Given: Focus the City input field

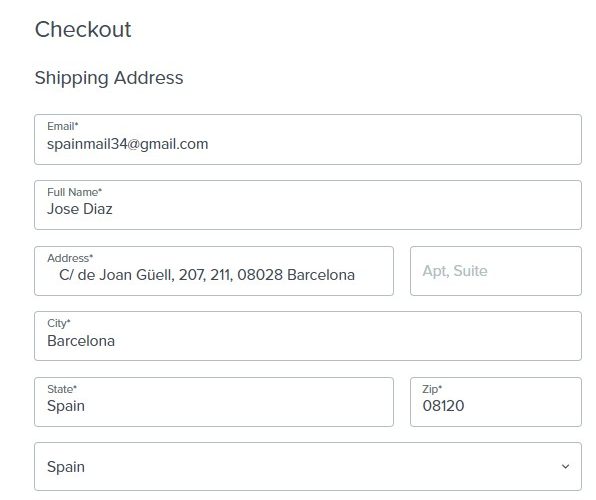Looking at the screenshot, I should (308, 336).
